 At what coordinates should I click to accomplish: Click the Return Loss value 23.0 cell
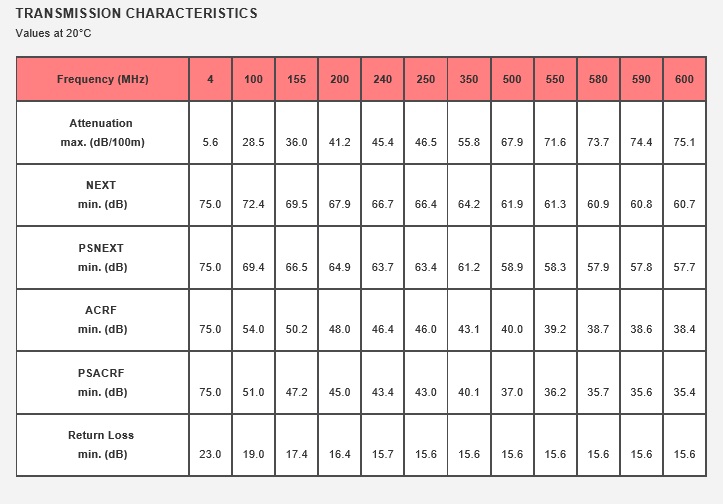point(210,445)
